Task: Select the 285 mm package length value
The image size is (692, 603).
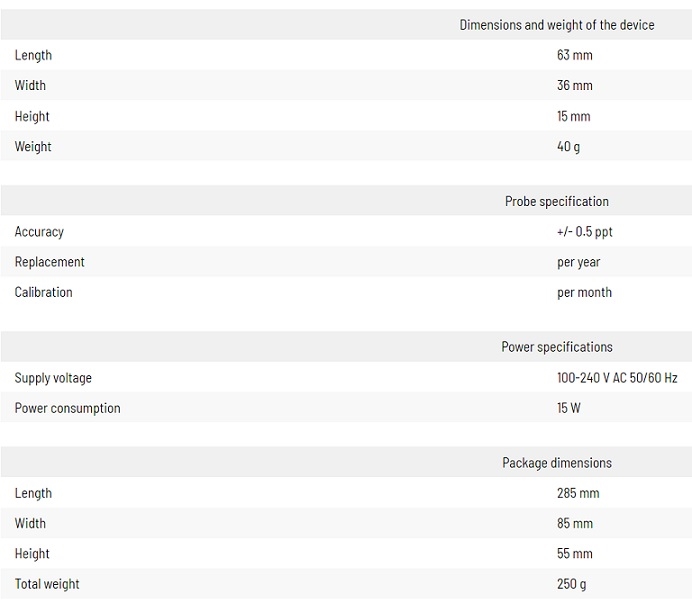Action: (577, 493)
